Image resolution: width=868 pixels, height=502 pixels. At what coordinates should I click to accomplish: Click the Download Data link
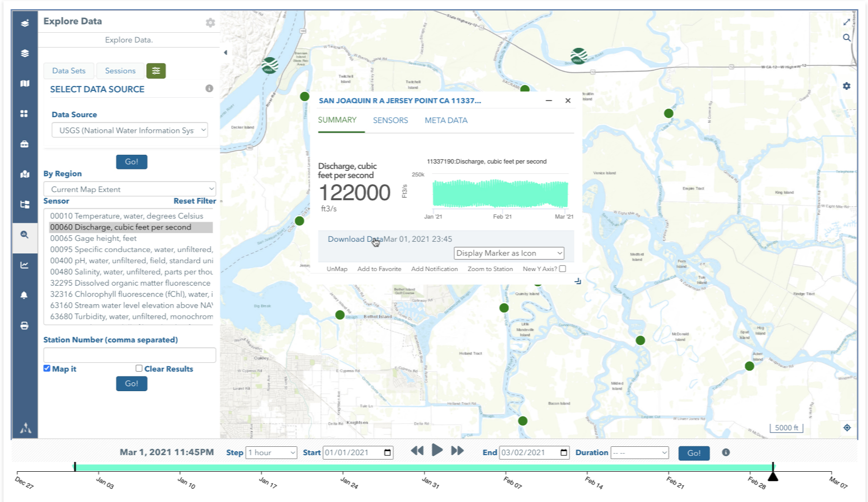(x=355, y=239)
